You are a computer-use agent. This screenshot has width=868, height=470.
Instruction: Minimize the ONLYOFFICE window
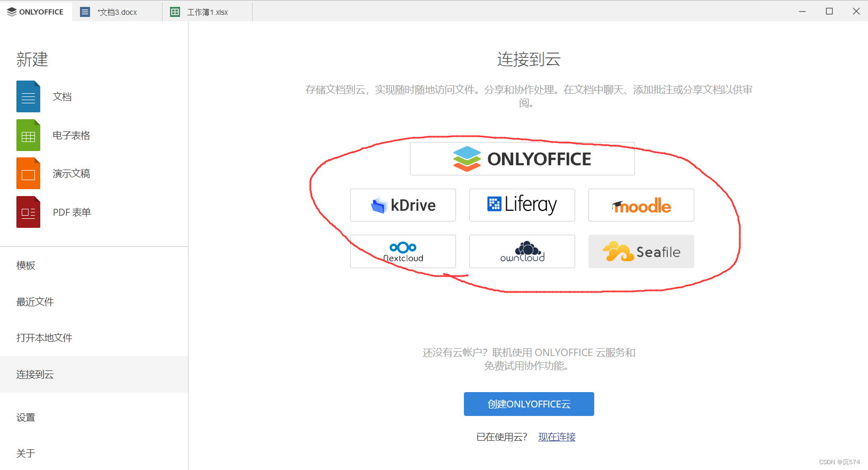click(802, 11)
